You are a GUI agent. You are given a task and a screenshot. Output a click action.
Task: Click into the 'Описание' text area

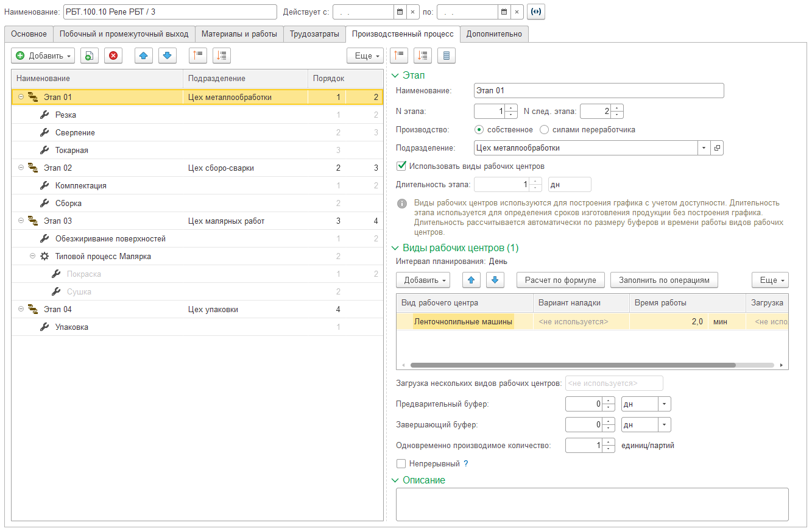[591, 504]
